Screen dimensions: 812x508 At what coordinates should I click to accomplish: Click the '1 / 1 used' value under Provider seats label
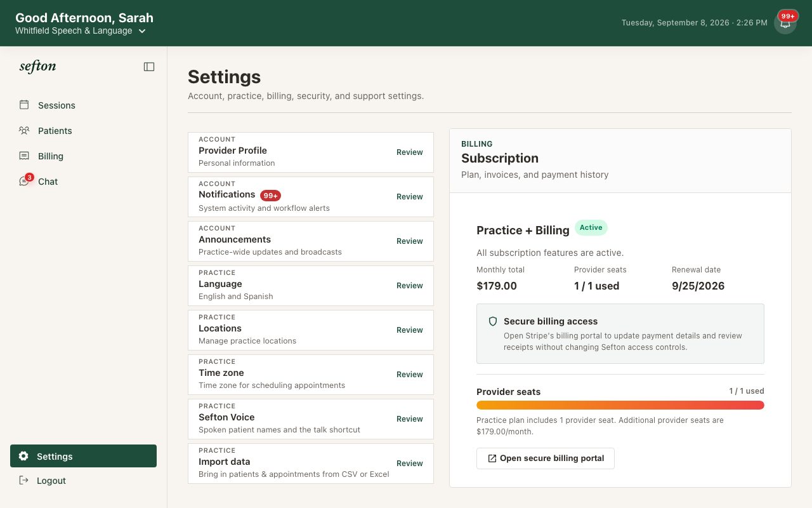[x=596, y=286]
